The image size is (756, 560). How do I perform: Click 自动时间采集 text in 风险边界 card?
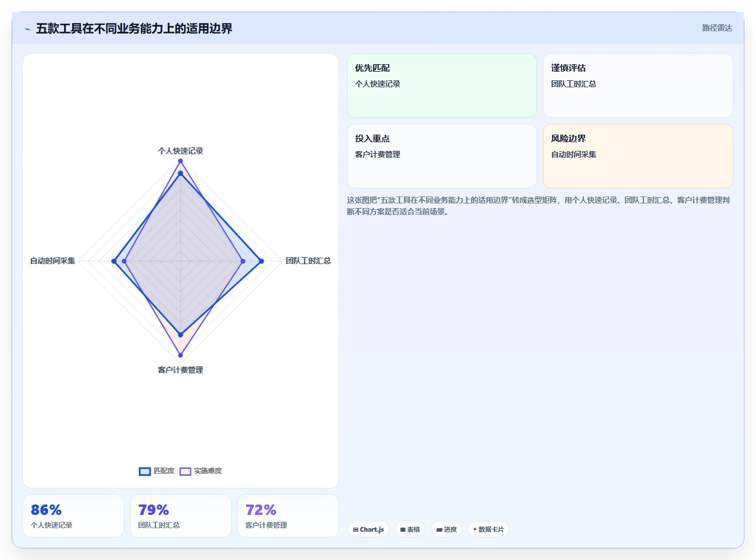tap(573, 154)
